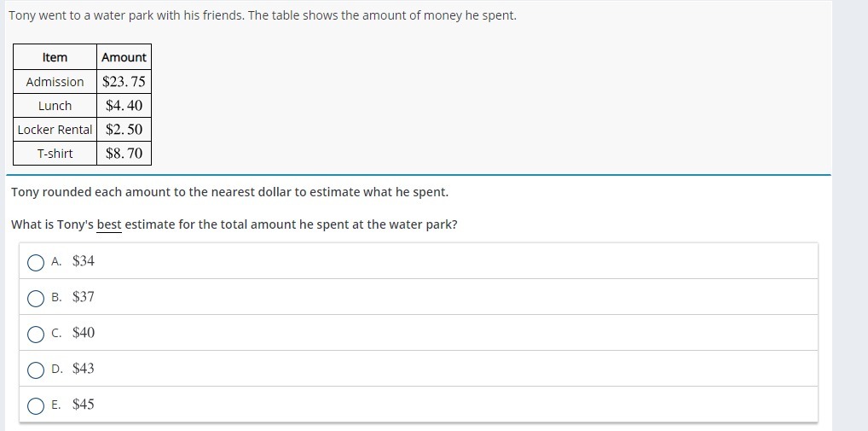Viewport: 868px width, 431px height.
Task: Click the Lunch row label
Action: (x=55, y=106)
